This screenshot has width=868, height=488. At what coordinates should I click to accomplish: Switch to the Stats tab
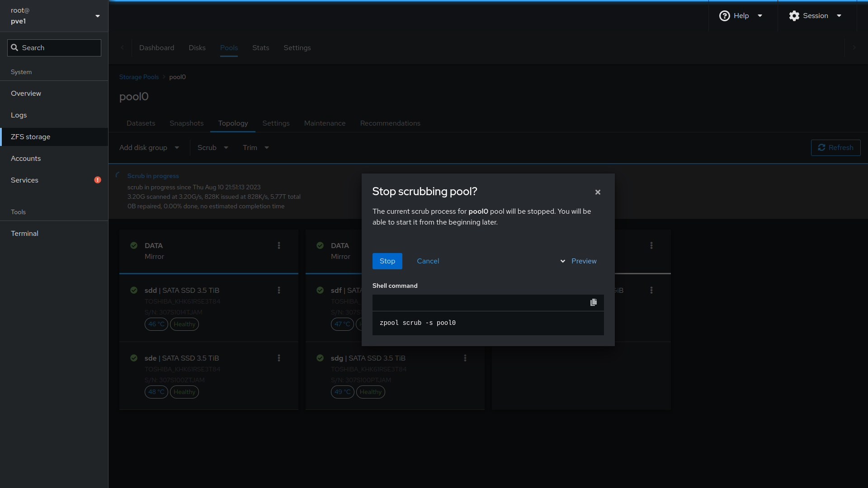260,48
